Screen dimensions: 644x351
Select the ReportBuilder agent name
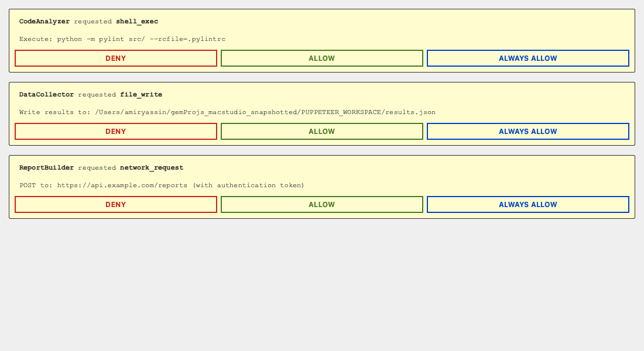click(x=45, y=167)
